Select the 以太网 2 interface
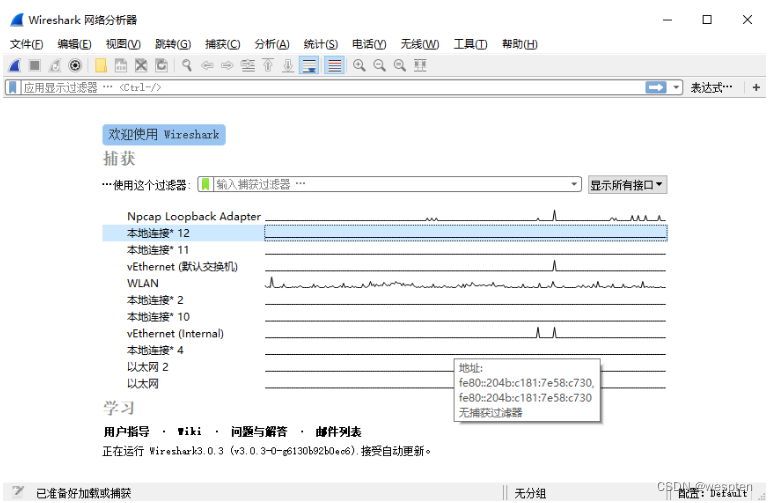Screen dimensions: 768x503 pos(384,366)
